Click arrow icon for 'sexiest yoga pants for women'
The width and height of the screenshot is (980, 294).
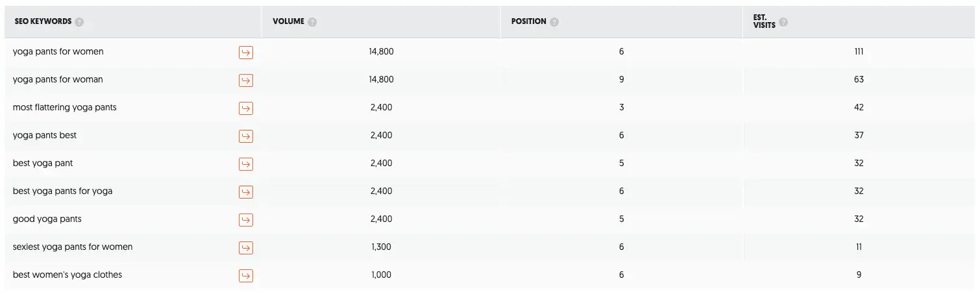[246, 248]
